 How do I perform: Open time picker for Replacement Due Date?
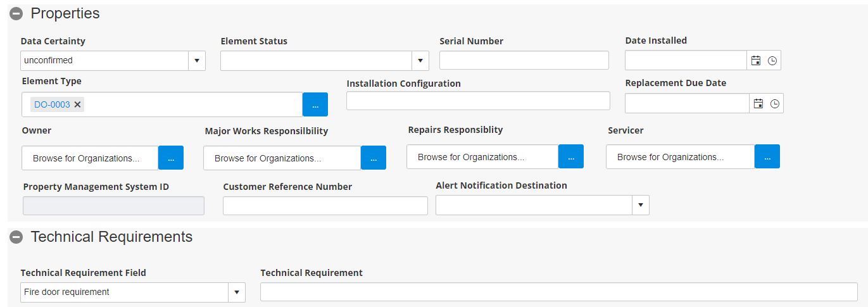(774, 104)
